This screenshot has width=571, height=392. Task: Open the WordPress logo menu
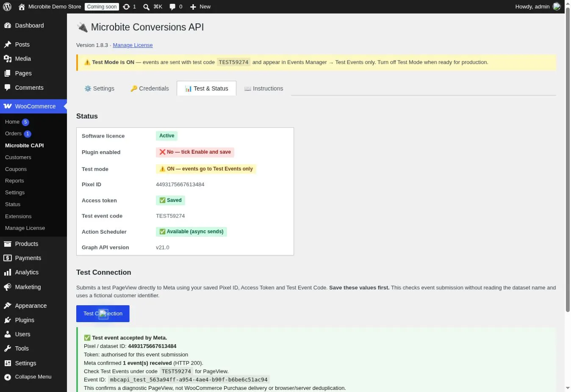click(7, 7)
